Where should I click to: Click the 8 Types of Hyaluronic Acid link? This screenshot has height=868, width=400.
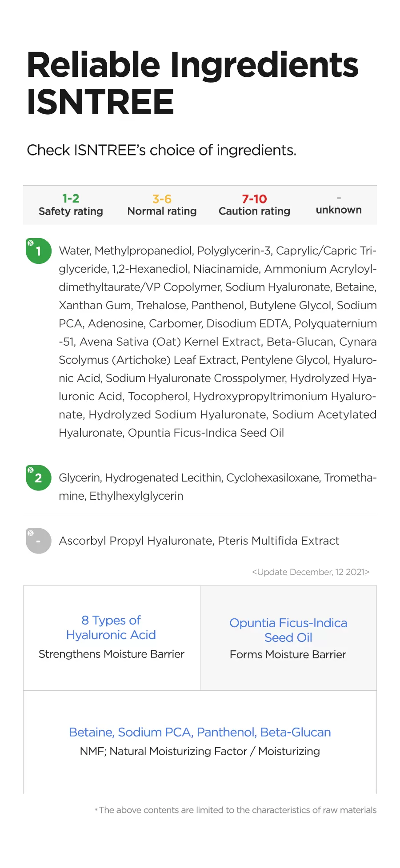point(111,627)
